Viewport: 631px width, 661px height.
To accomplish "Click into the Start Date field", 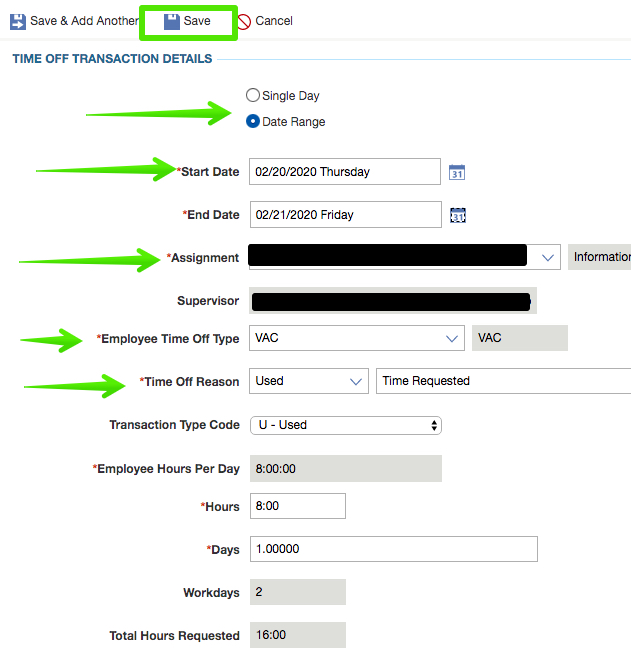I will click(x=345, y=172).
